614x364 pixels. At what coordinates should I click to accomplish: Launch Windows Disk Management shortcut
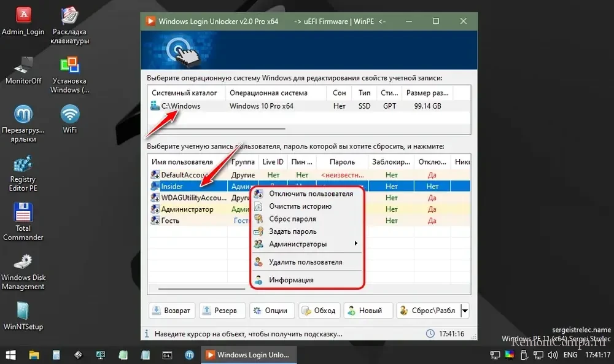(23, 272)
